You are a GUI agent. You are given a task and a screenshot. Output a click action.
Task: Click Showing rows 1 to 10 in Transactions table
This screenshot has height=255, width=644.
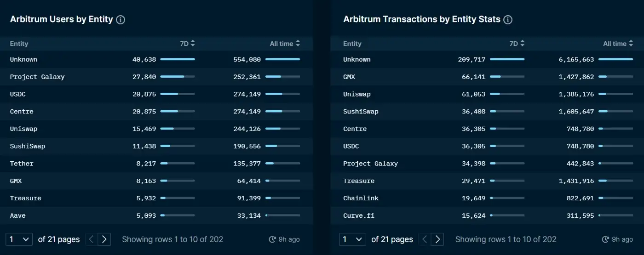506,239
